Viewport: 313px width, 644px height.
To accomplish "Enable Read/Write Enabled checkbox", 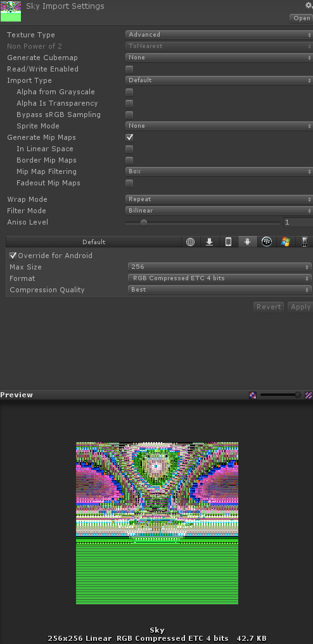I will click(129, 69).
